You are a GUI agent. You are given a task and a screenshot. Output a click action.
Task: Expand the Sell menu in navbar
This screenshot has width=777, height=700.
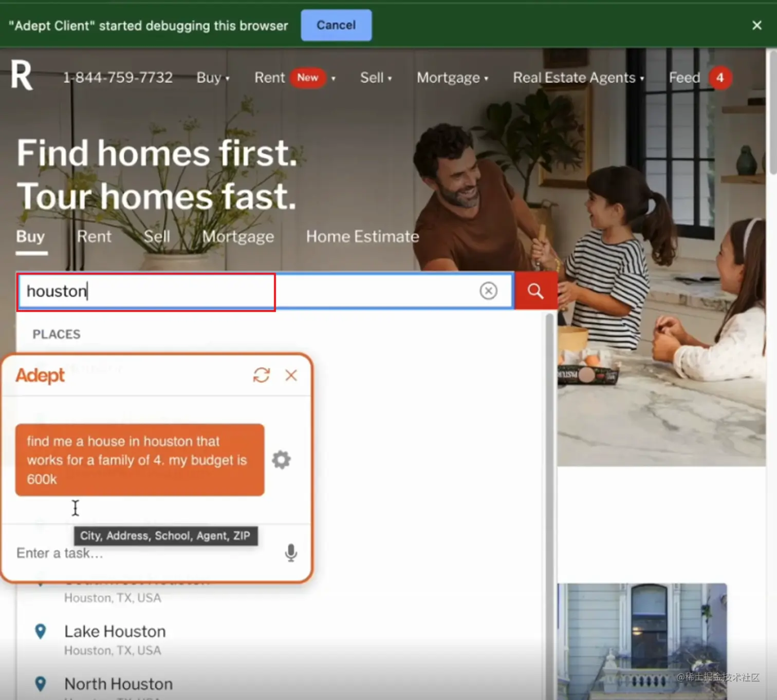376,78
